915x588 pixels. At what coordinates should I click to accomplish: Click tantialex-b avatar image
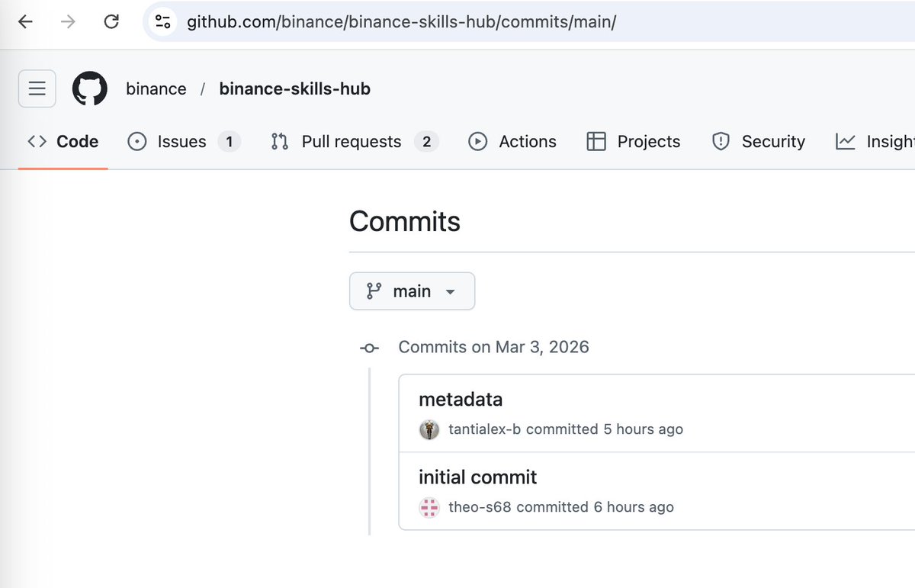[x=430, y=429]
